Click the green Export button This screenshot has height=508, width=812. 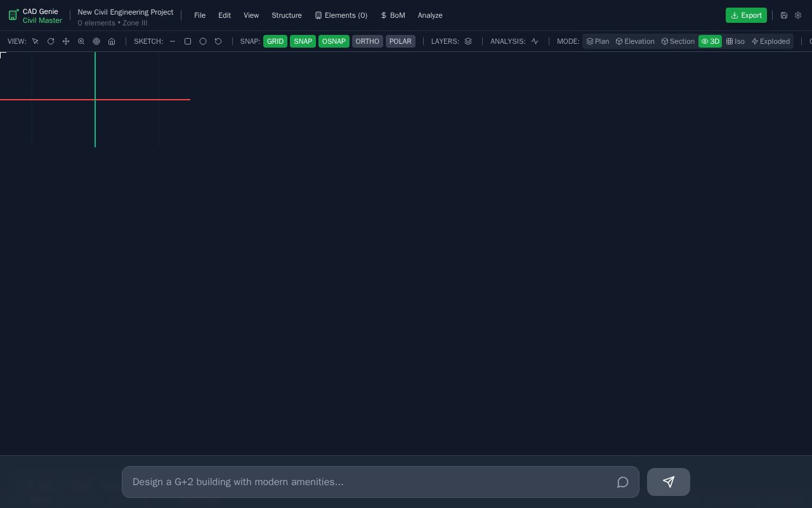point(746,15)
